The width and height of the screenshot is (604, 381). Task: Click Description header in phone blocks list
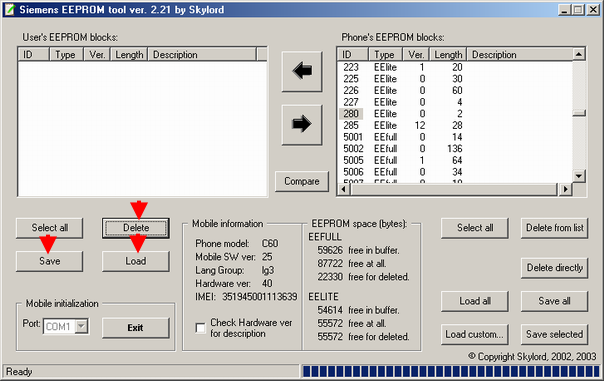[x=520, y=55]
